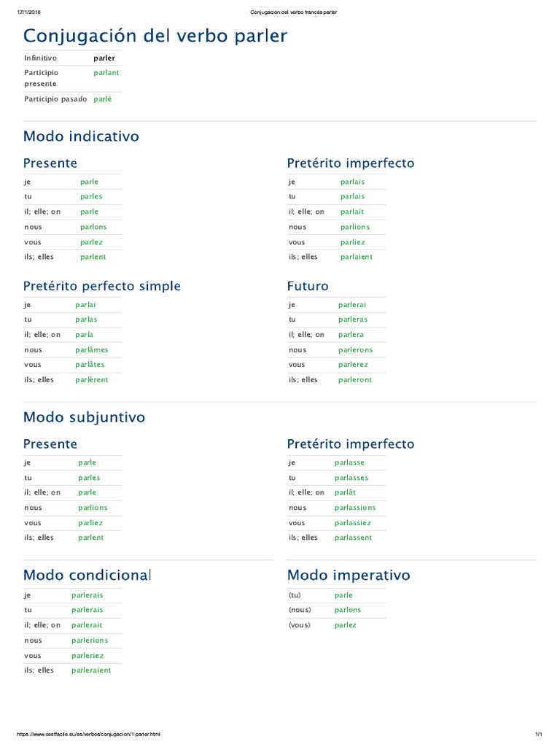Open the "parlerai" link under Futuro

(353, 304)
